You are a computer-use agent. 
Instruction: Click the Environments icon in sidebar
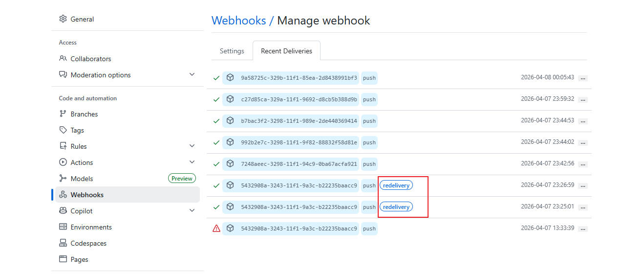pyautogui.click(x=63, y=227)
